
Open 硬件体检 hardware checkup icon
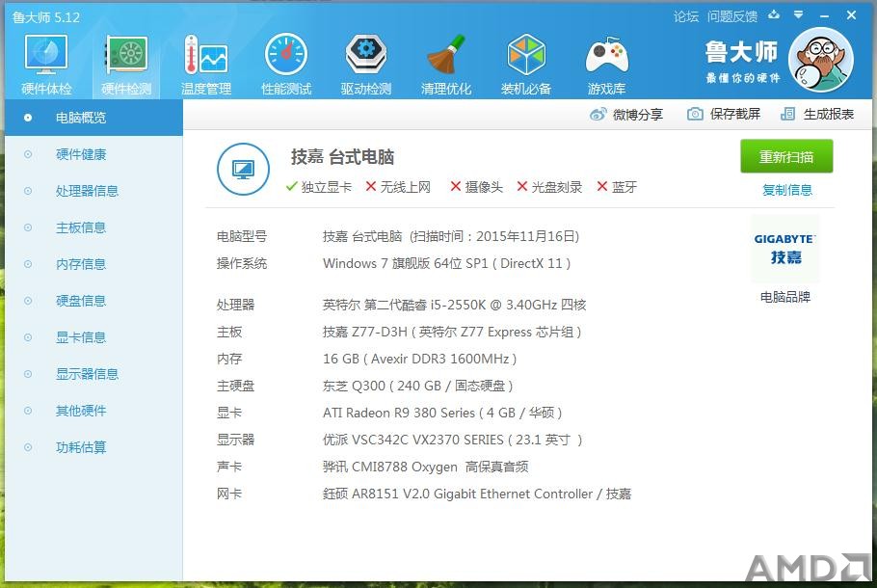click(x=46, y=64)
